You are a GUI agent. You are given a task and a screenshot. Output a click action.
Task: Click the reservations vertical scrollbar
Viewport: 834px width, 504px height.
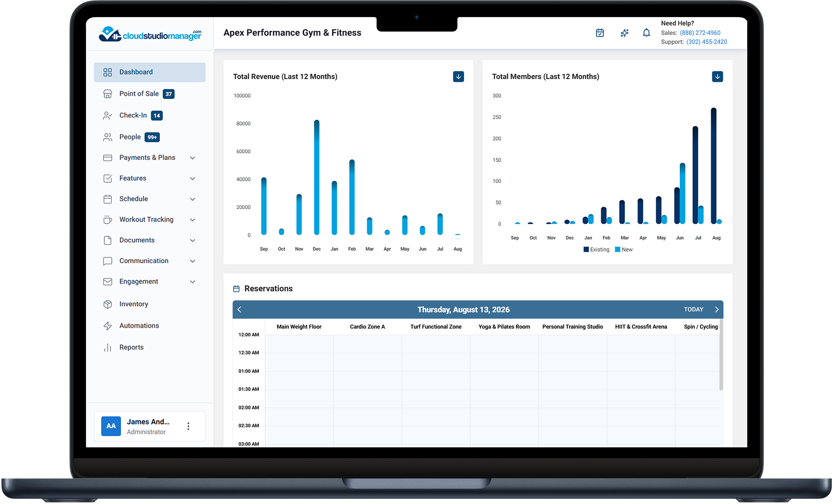point(721,355)
